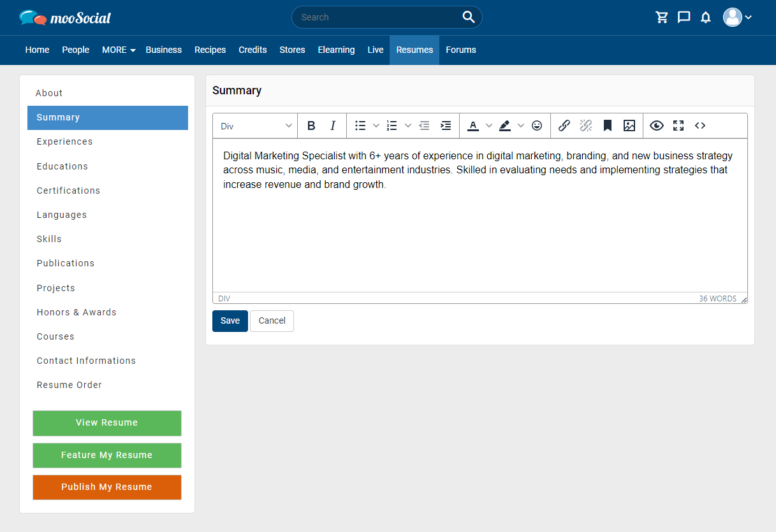Open the Recipes navigation item
Image resolution: width=776 pixels, height=532 pixels.
[210, 50]
